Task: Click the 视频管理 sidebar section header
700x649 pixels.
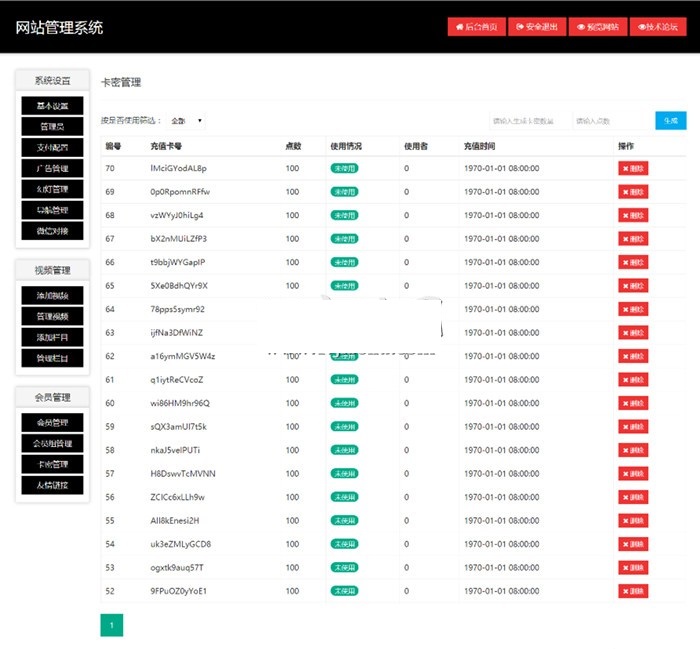Action: 52,270
